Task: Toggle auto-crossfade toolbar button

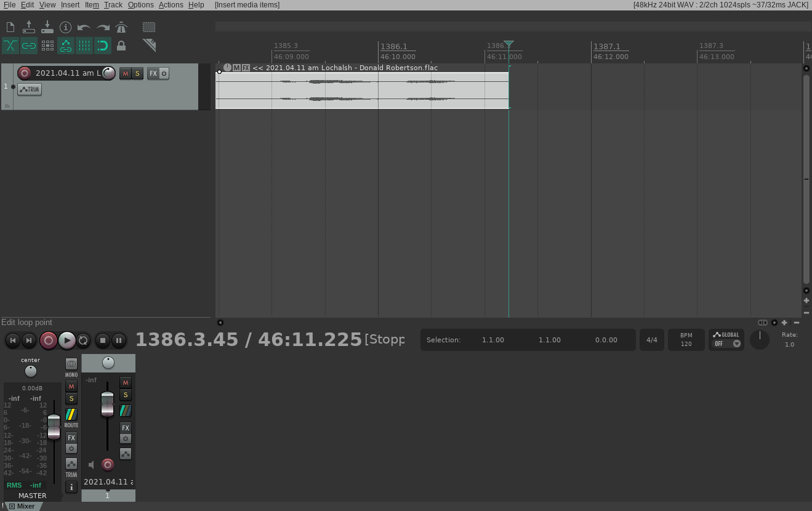Action: pyautogui.click(x=10, y=46)
